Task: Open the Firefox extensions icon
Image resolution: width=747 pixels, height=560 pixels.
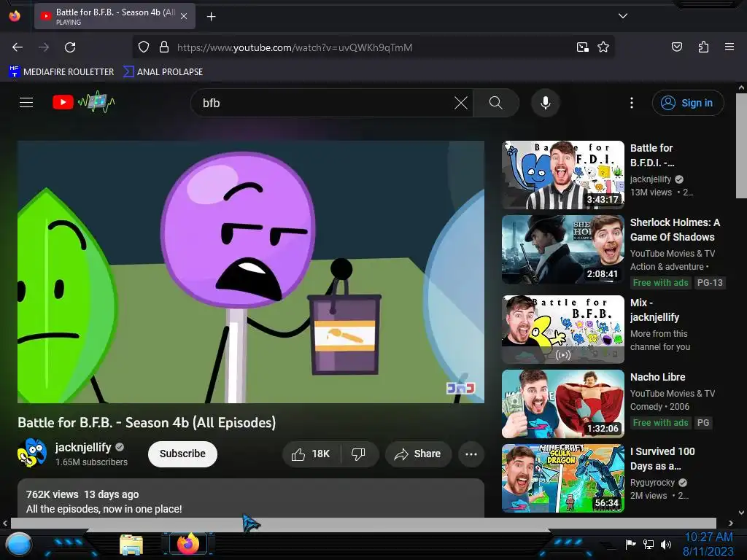Action: tap(703, 47)
